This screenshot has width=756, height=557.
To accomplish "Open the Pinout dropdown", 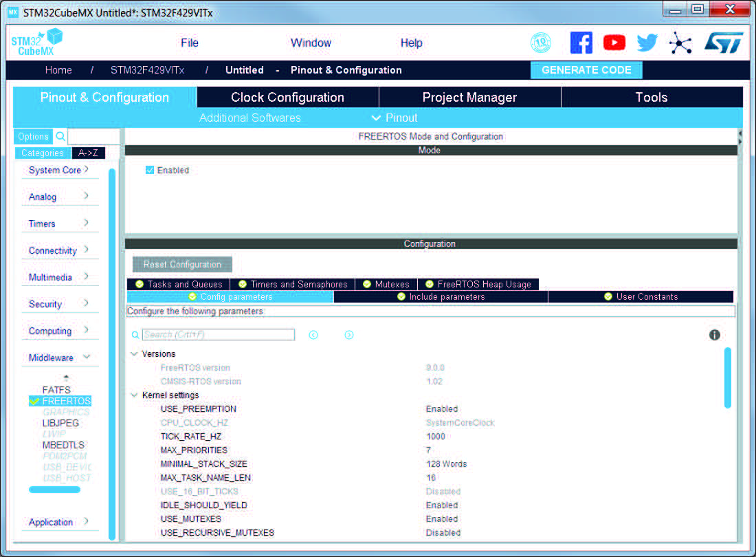I will click(394, 118).
